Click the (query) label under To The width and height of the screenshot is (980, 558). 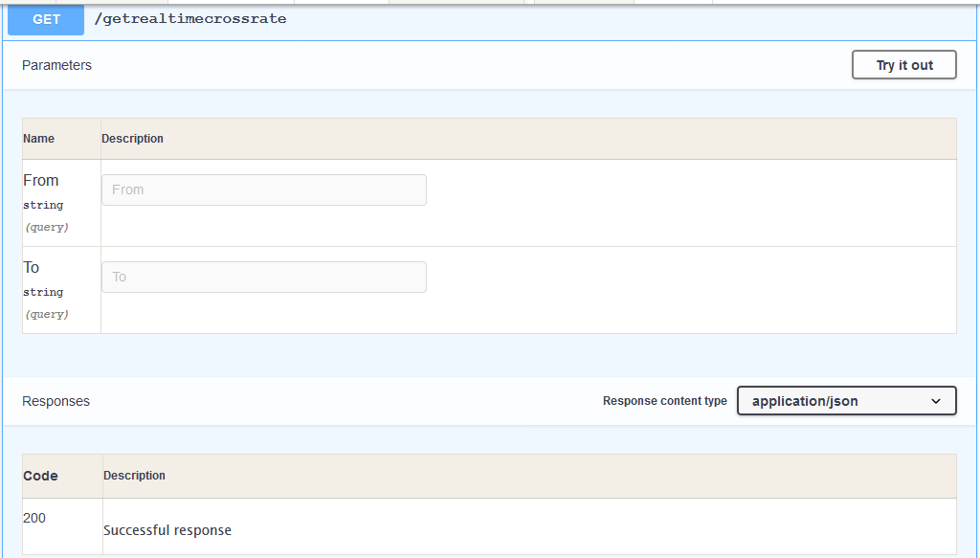click(46, 314)
